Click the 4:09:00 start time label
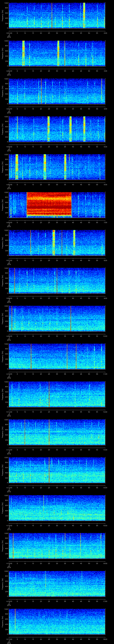The image size is (114, 644). pos(9,336)
